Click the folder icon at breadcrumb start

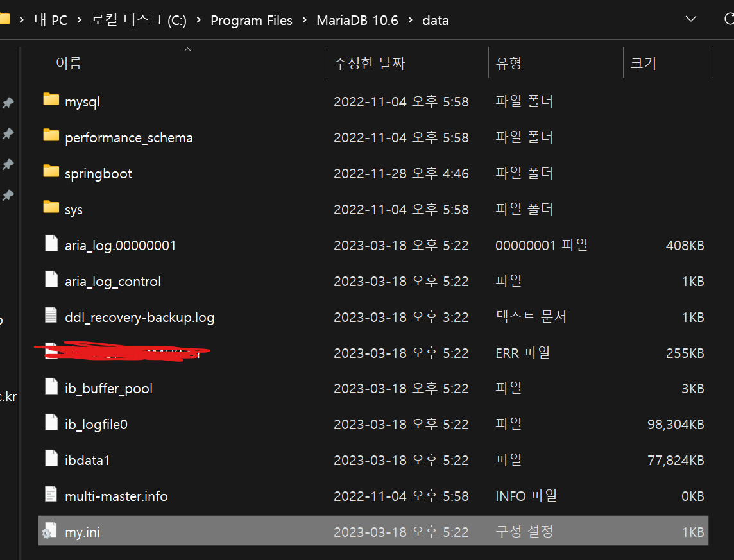coord(4,19)
